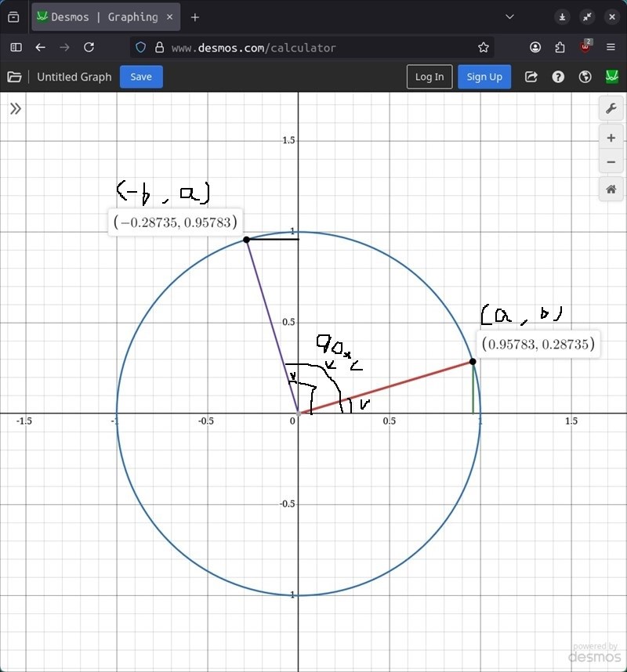Open the browser hamburger menu
The width and height of the screenshot is (627, 672).
point(611,47)
